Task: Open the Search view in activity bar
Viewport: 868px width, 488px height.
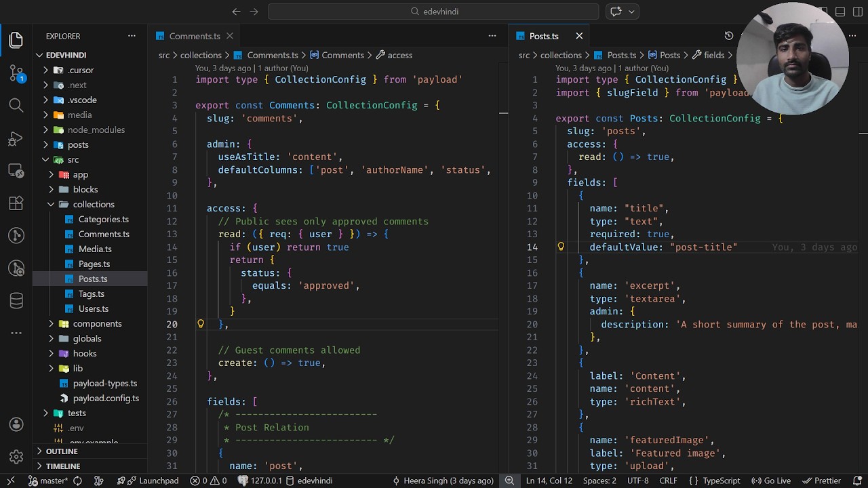Action: pyautogui.click(x=16, y=105)
